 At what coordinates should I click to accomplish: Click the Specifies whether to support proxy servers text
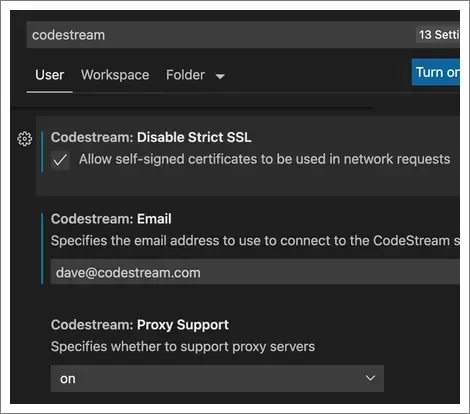pyautogui.click(x=183, y=347)
